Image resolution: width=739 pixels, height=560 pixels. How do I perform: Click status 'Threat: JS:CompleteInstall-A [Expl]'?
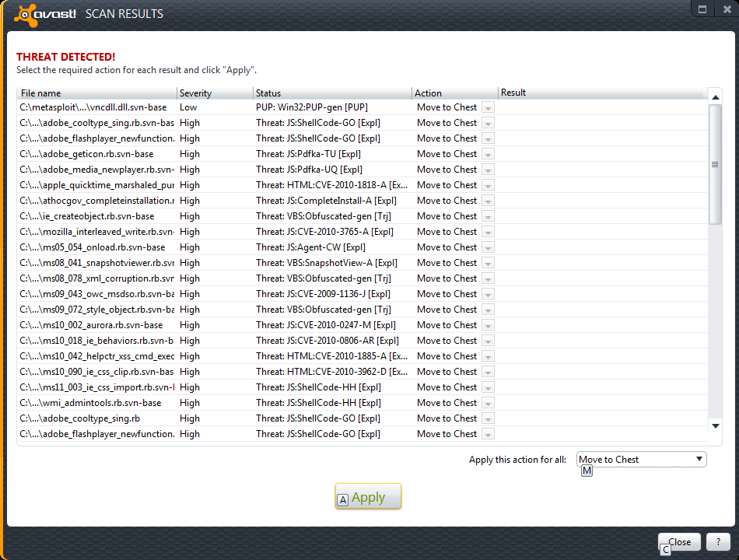click(326, 201)
